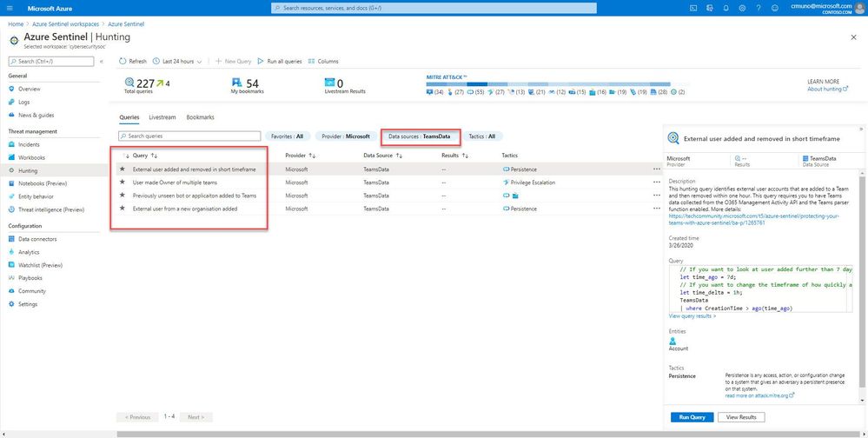
Task: Click the Refresh icon in Hunting toolbar
Action: pos(123,62)
